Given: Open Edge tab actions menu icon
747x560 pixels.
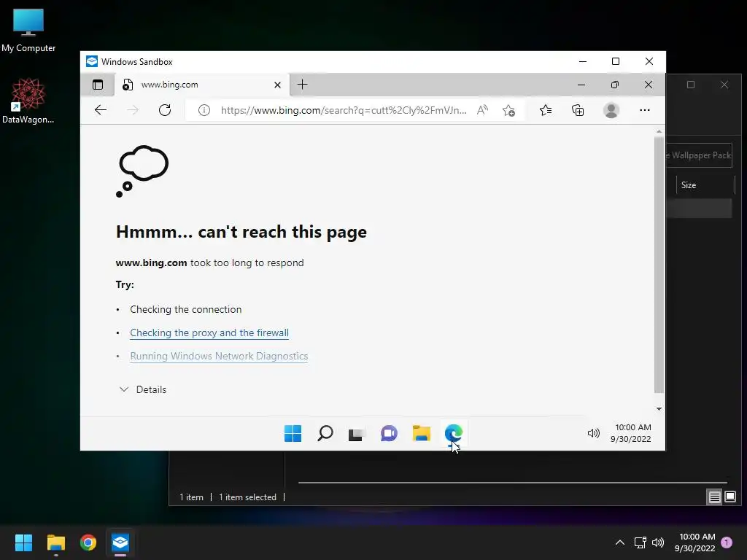Looking at the screenshot, I should (98, 85).
